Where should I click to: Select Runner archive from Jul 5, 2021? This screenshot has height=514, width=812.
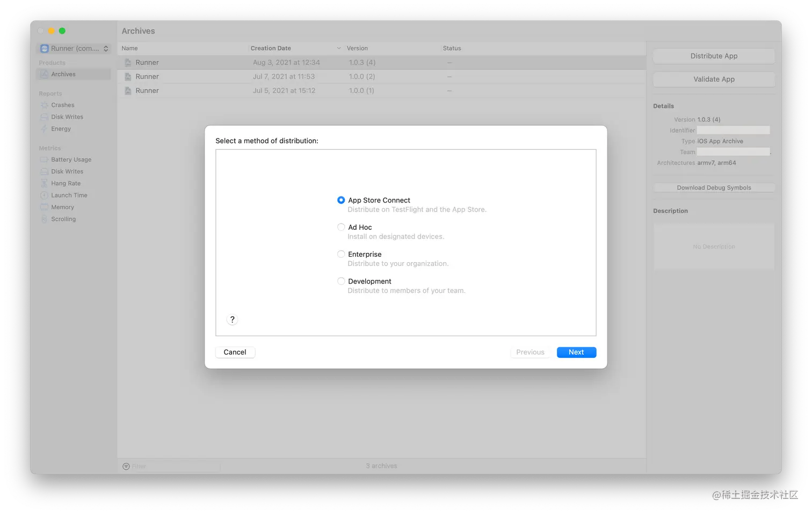[x=381, y=90]
